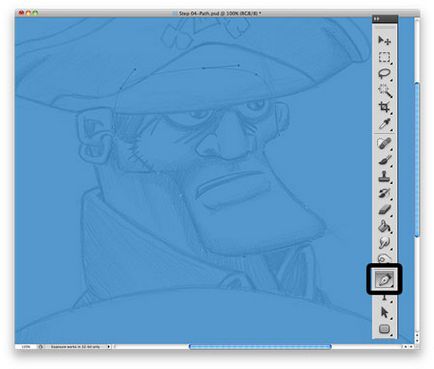Click the document title text in title bar
Image resolution: width=434 pixels, height=369 pixels.
tap(220, 13)
